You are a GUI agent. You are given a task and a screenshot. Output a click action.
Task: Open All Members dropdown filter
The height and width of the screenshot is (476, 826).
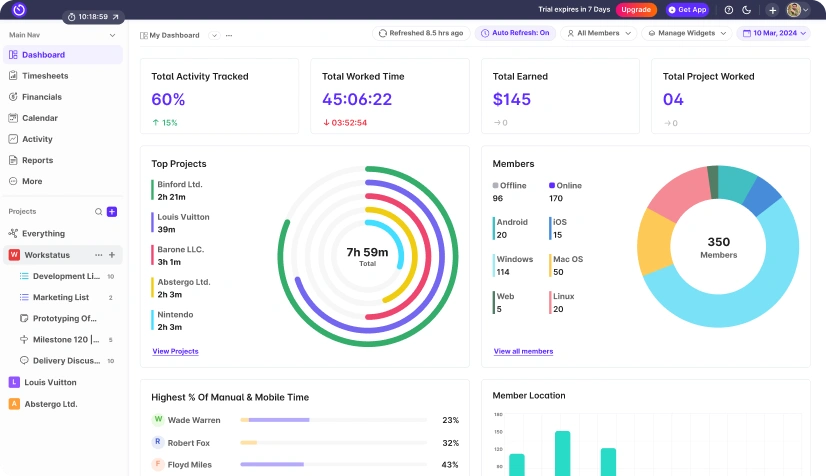[x=599, y=33]
